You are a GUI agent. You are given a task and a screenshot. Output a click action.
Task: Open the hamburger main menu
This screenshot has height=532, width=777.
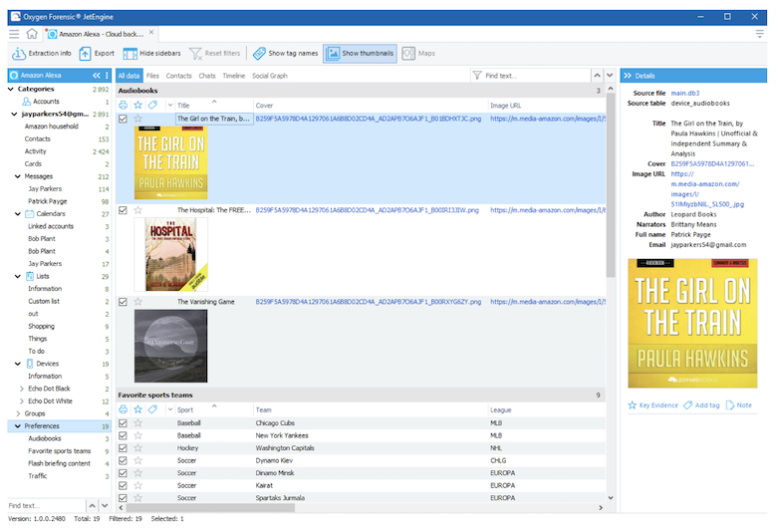(x=14, y=34)
